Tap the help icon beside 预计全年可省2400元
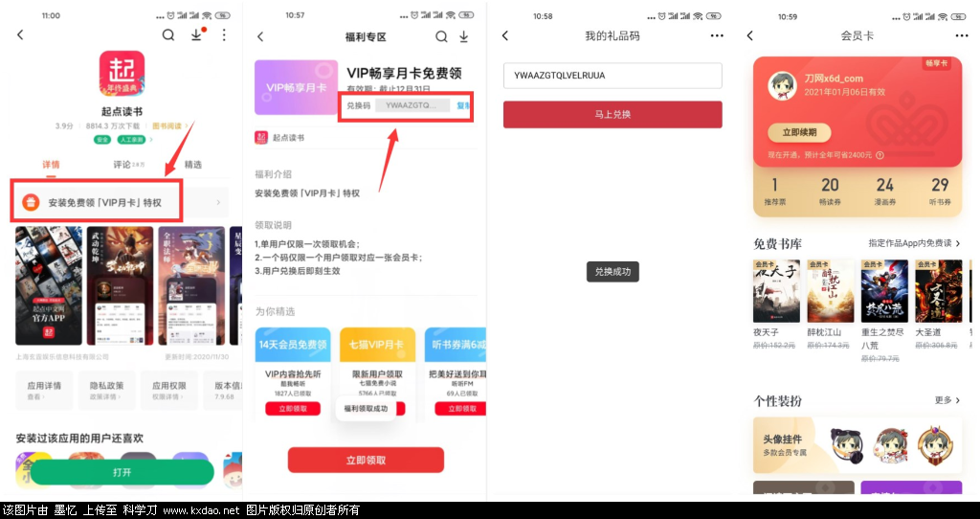 coord(880,154)
